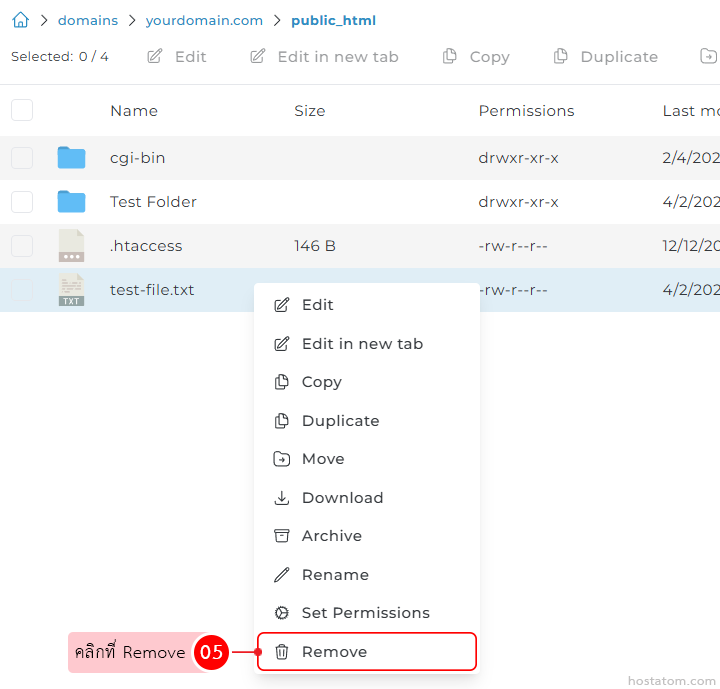This screenshot has height=689, width=720.
Task: Click the toolbar Move folder icon
Action: point(708,56)
